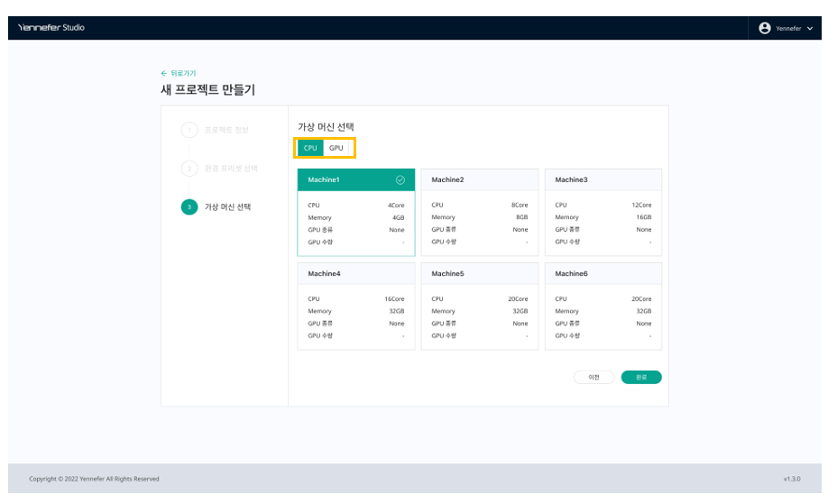Click the step 2 circle icon
Image resolution: width=837 pixels, height=504 pixels.
point(189,169)
